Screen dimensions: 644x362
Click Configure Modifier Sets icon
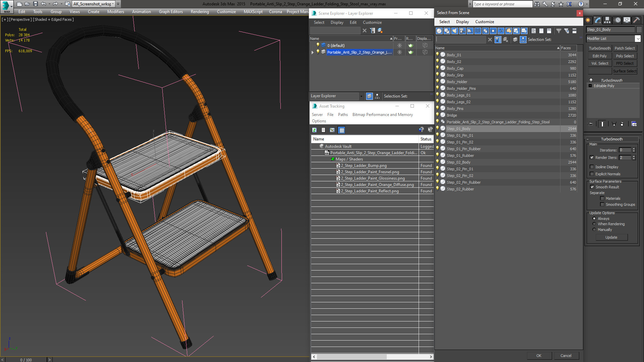click(634, 124)
